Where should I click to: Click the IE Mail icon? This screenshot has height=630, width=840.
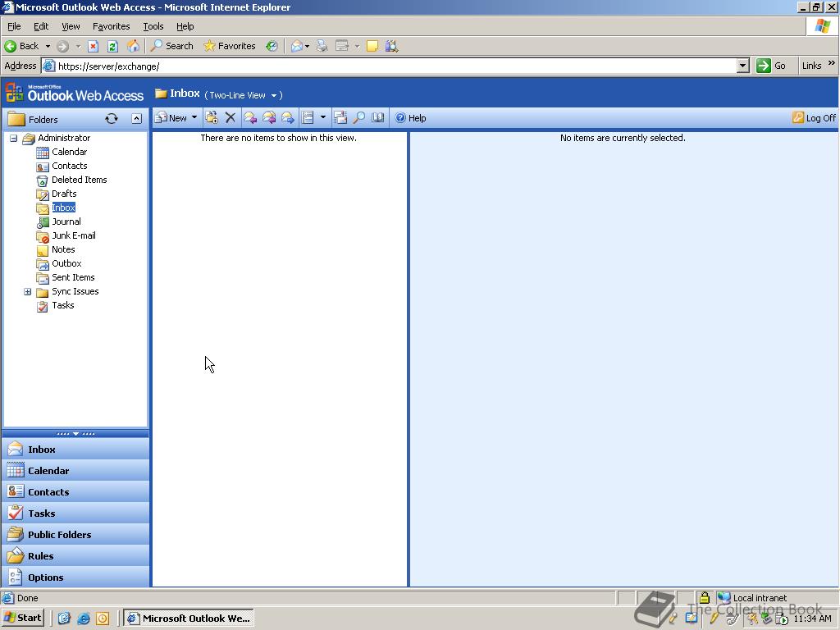(x=297, y=46)
